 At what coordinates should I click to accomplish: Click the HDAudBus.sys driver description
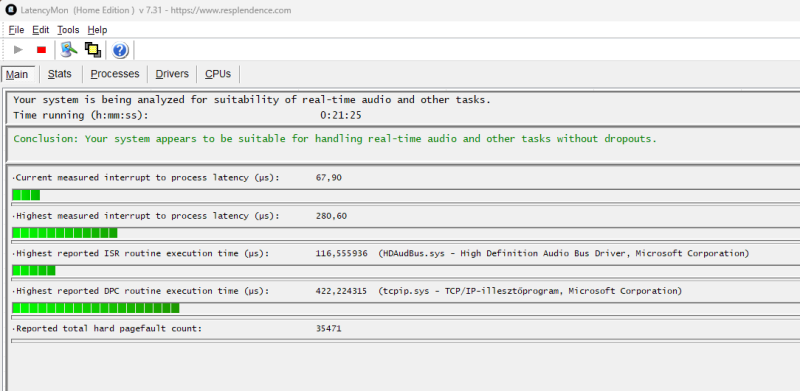564,253
